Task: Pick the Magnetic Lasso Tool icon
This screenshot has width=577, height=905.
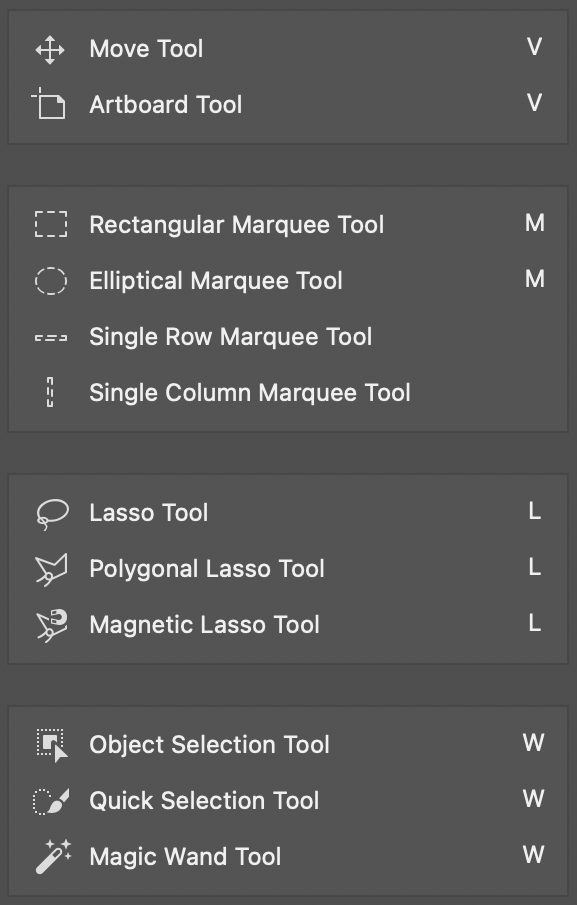Action: click(52, 626)
